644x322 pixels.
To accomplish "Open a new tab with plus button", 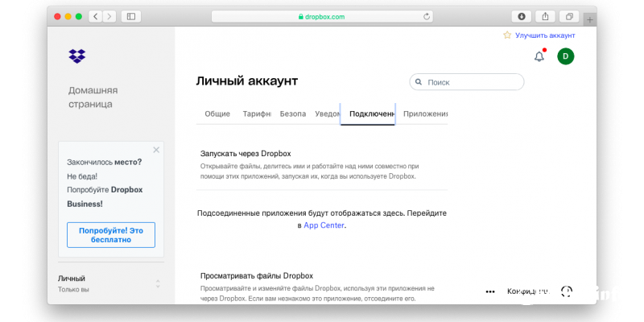I will click(590, 19).
